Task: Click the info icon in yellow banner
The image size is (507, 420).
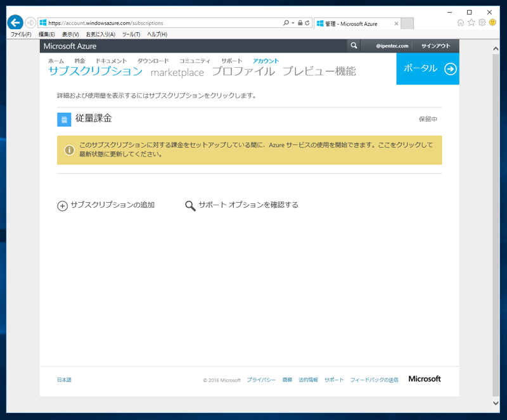Action: [x=69, y=150]
